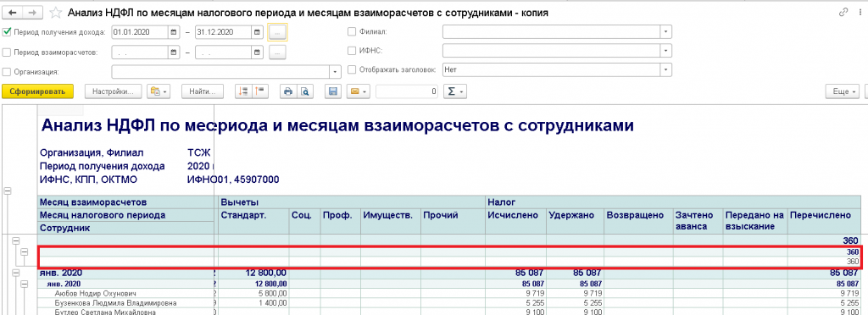Edit income period end date field 31.12.2020
Screen dimensions: 868x315
(x=224, y=33)
